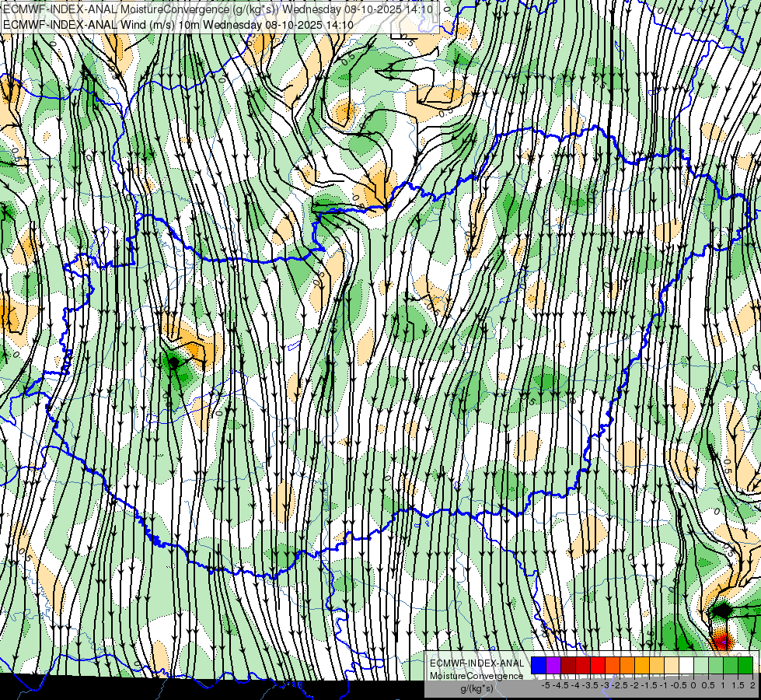
Task: Pick the darkest green legend swatch
Action: (745, 666)
